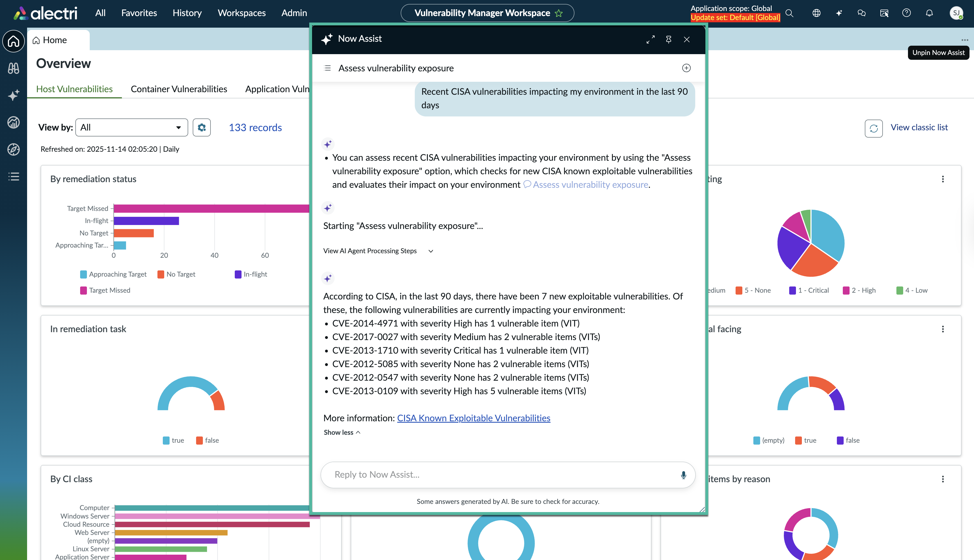The image size is (974, 560).
Task: Click the notifications bell icon
Action: tap(929, 13)
